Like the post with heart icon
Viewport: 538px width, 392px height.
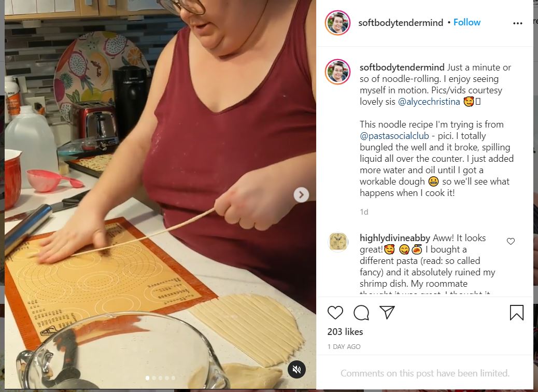click(335, 313)
